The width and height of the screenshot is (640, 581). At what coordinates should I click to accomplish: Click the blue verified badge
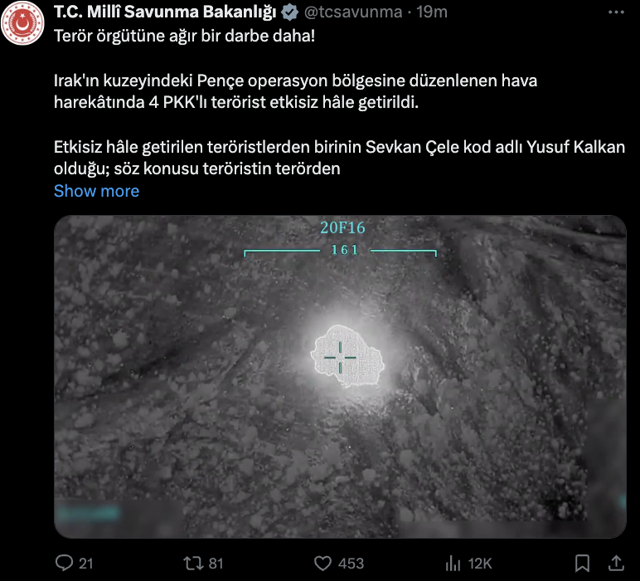tap(289, 13)
